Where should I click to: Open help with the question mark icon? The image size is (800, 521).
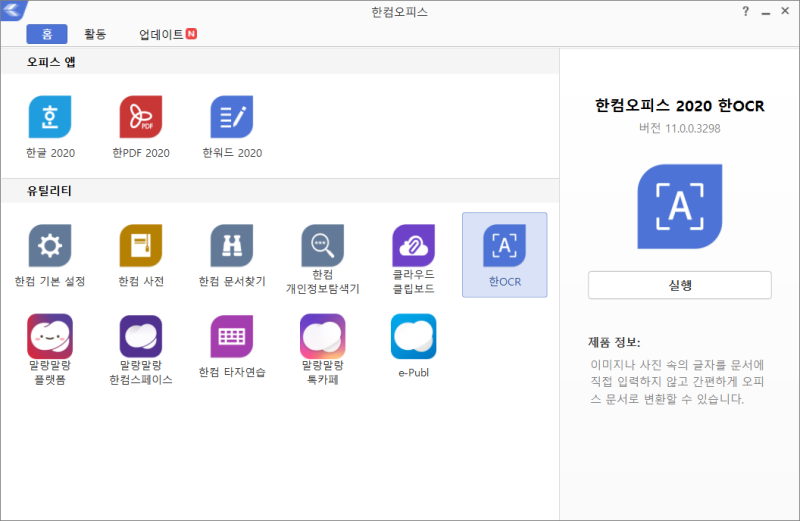745,11
